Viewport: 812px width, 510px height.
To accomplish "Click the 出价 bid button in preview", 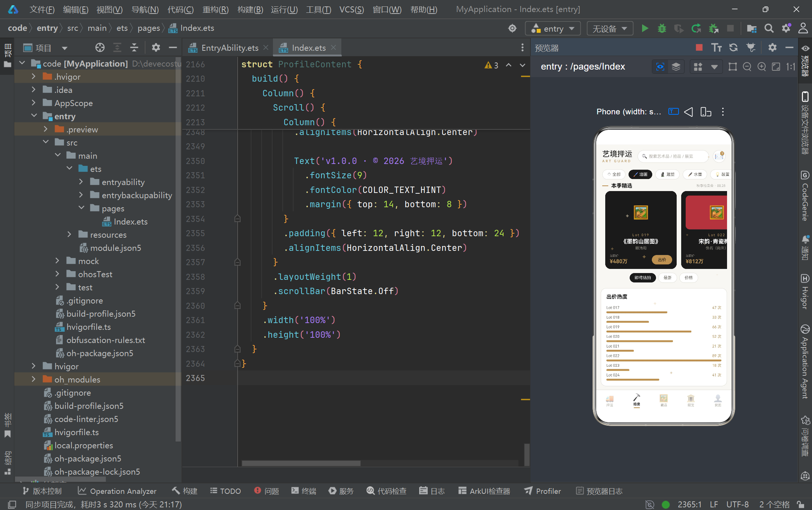I will [x=662, y=260].
